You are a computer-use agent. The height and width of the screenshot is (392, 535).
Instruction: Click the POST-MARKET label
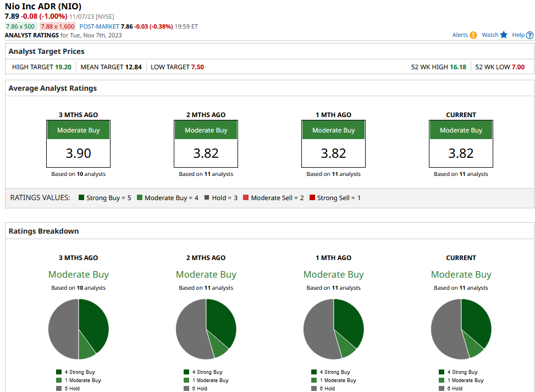pos(100,26)
